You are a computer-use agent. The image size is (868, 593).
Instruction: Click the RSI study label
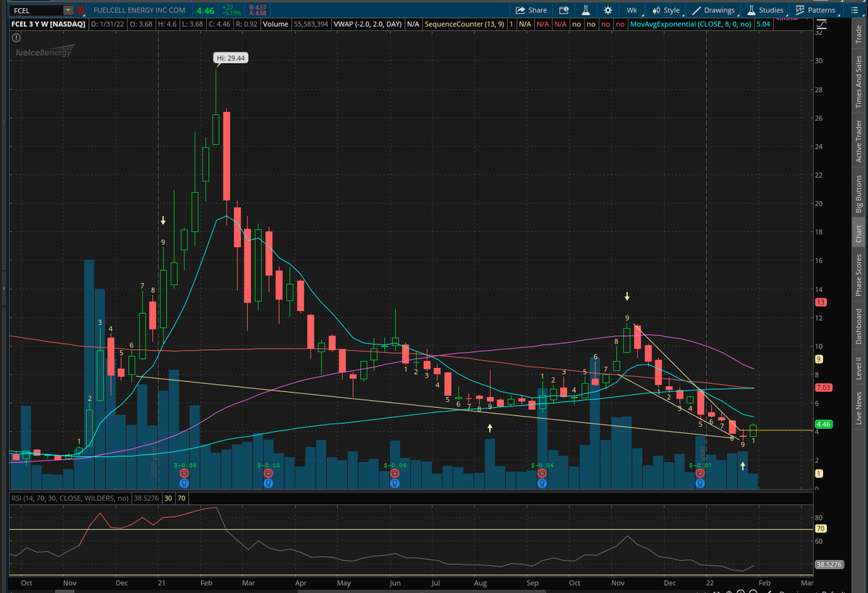coord(69,498)
